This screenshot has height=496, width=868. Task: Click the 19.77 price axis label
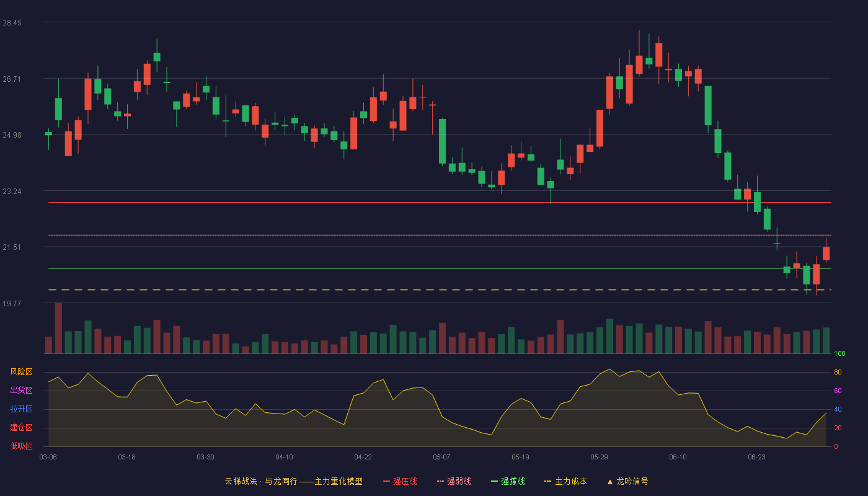tap(12, 303)
